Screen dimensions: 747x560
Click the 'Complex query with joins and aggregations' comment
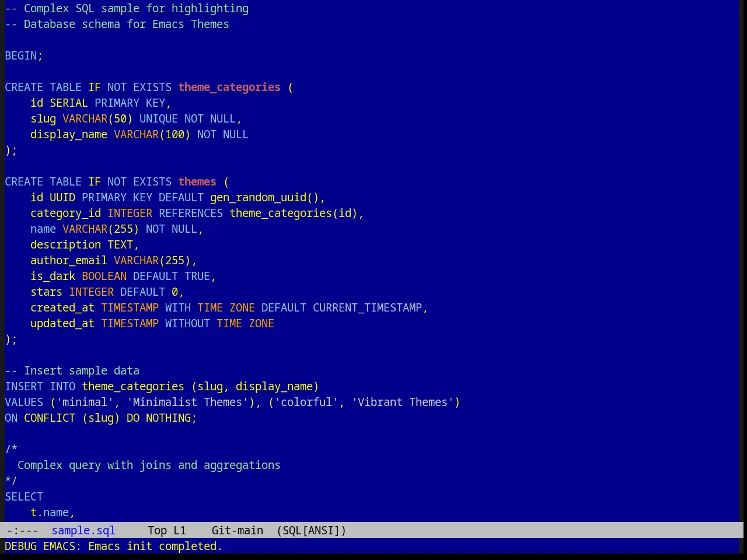tap(149, 465)
